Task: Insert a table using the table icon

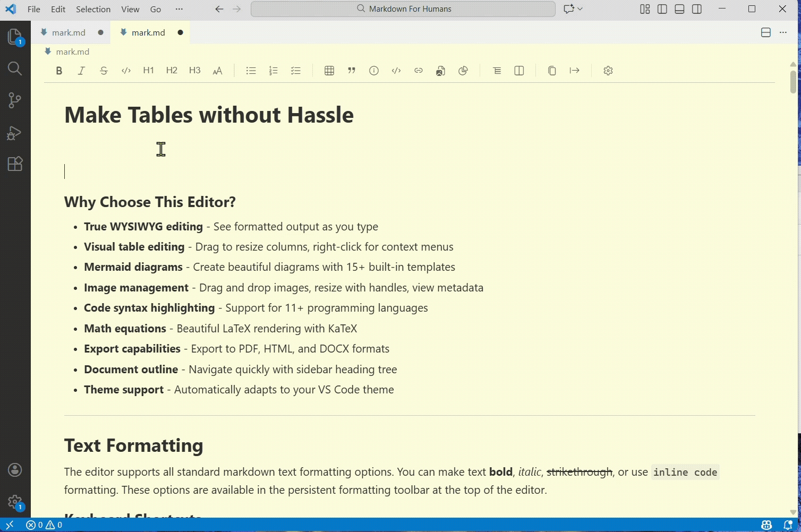Action: coord(329,70)
